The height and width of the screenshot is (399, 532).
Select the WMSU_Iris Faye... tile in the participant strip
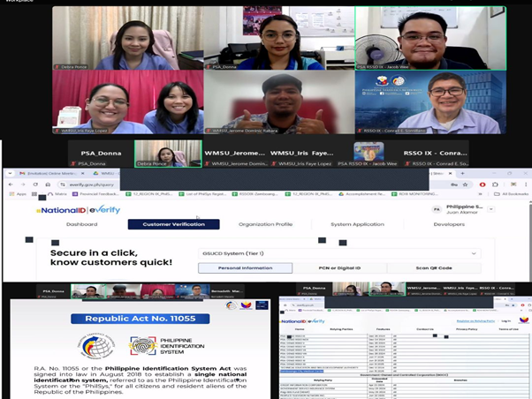[x=301, y=154]
